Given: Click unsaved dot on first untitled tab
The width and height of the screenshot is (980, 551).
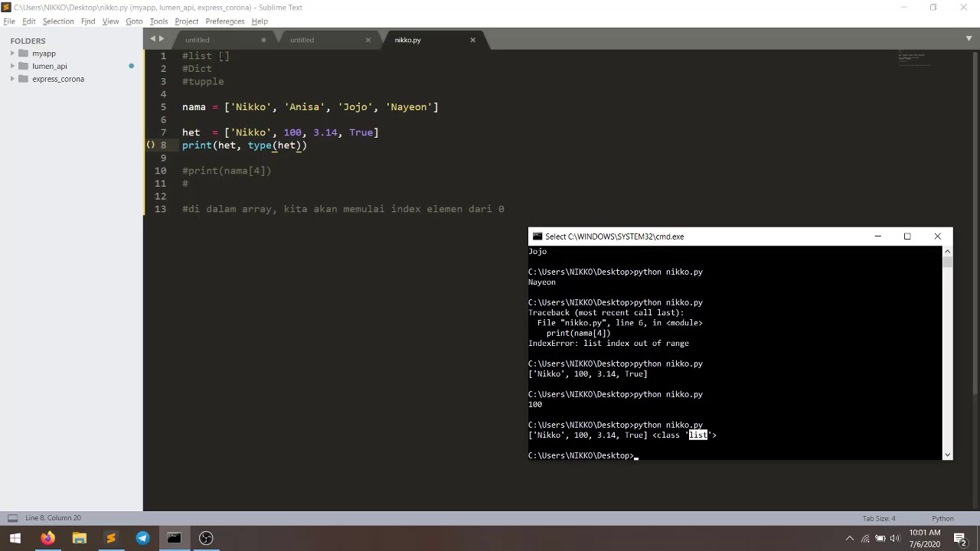Looking at the screenshot, I should coord(263,40).
